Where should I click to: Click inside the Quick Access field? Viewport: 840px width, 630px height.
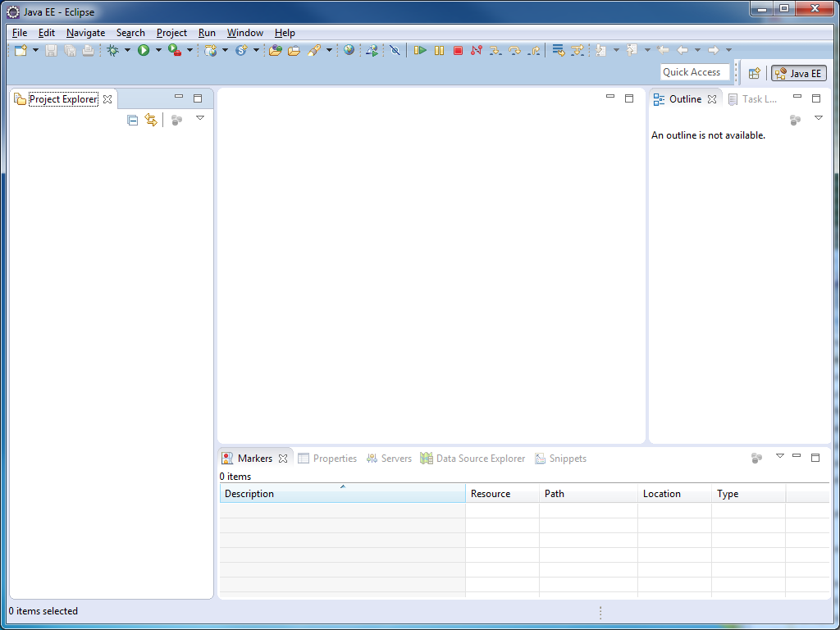tap(694, 71)
